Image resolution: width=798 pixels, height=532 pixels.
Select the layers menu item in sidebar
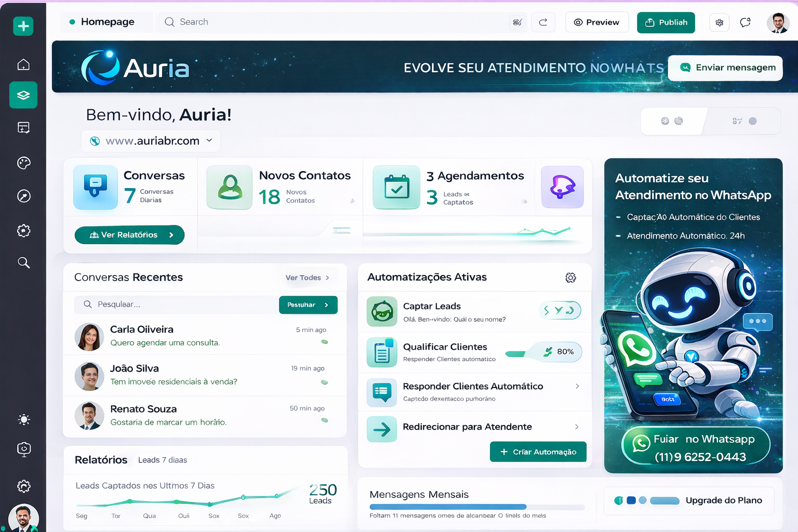(x=23, y=95)
